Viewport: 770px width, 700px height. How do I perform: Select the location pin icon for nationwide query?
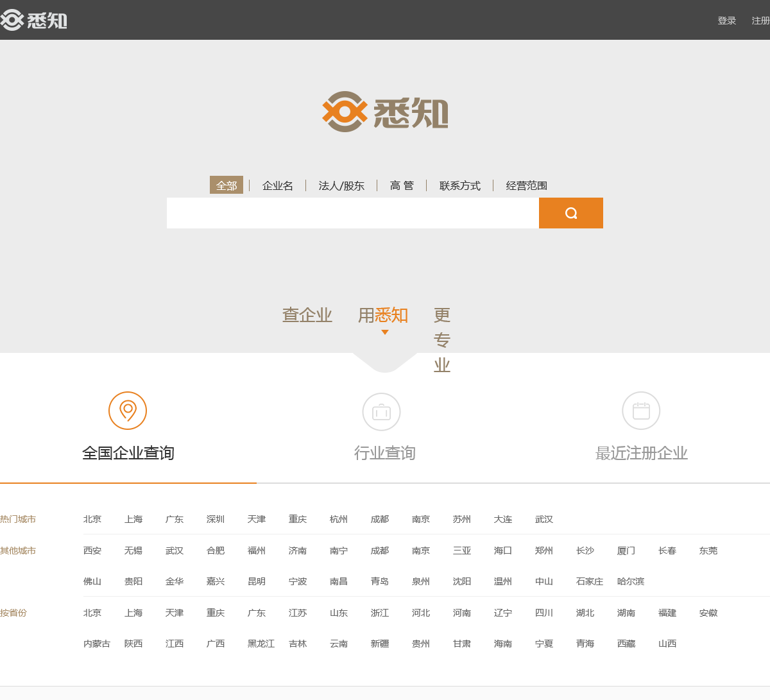pos(128,411)
